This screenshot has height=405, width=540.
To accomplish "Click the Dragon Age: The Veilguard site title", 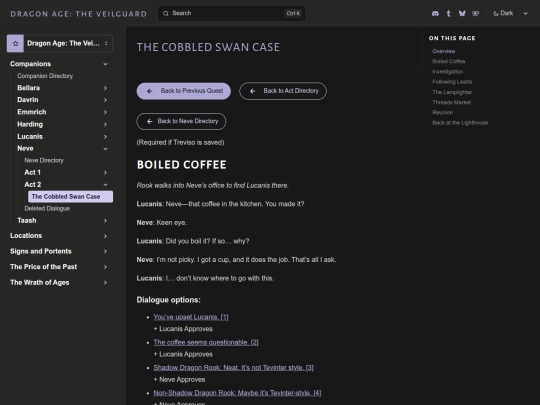I will 79,14.
